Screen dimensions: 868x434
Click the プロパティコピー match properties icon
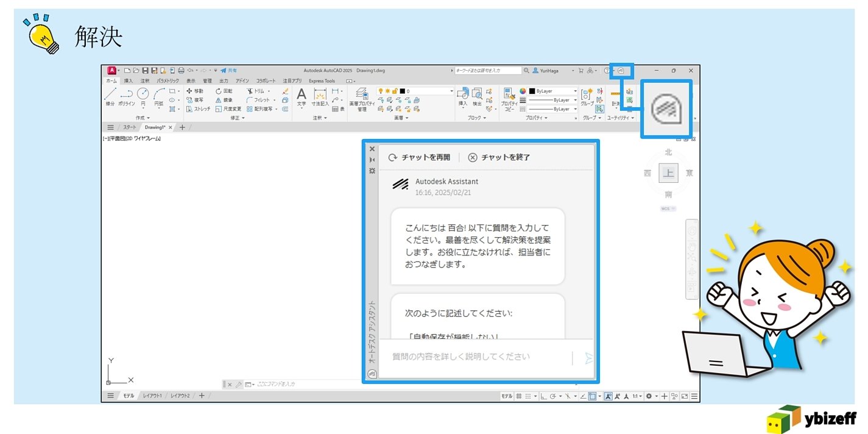pos(509,98)
